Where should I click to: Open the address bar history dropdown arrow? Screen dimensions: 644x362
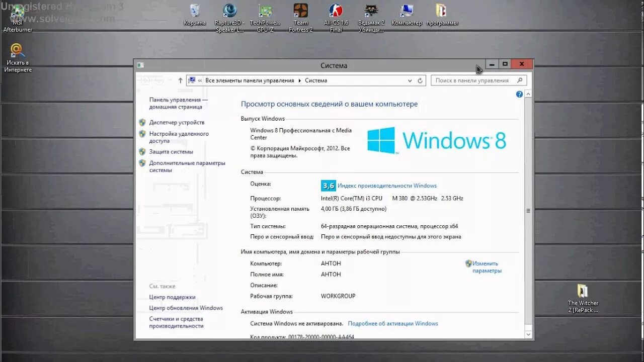pyautogui.click(x=410, y=80)
